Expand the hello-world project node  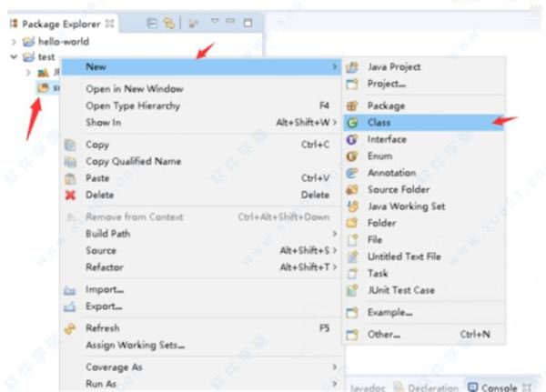pyautogui.click(x=12, y=42)
